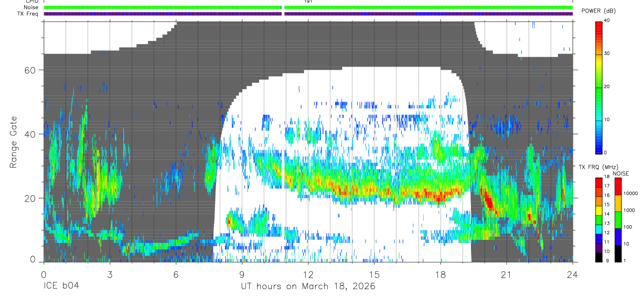Screen dimensions: 644x297
Task: Click the red NOISE swatch above 10000
Action: pos(618,186)
